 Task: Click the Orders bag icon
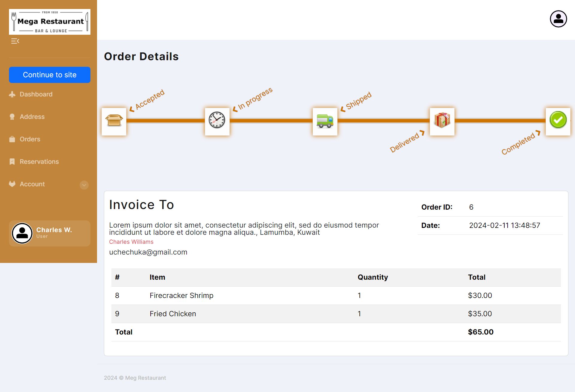point(12,139)
